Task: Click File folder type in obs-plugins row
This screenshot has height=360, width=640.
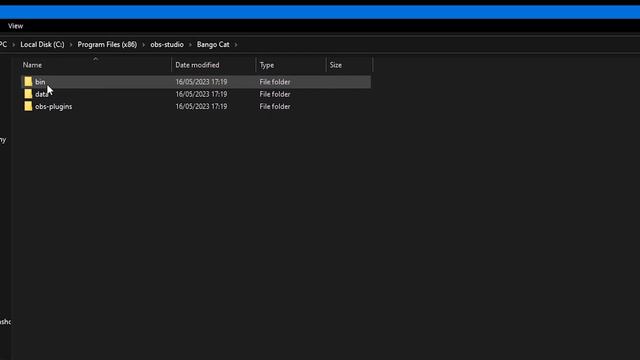Action: click(275, 107)
